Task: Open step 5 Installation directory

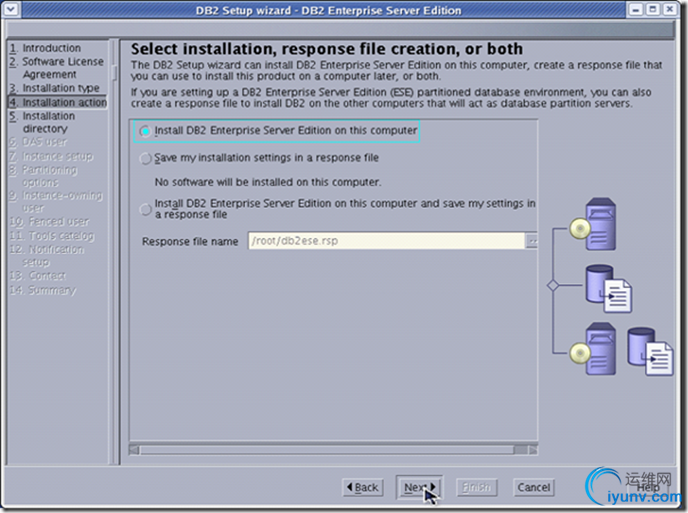Action: pos(42,122)
